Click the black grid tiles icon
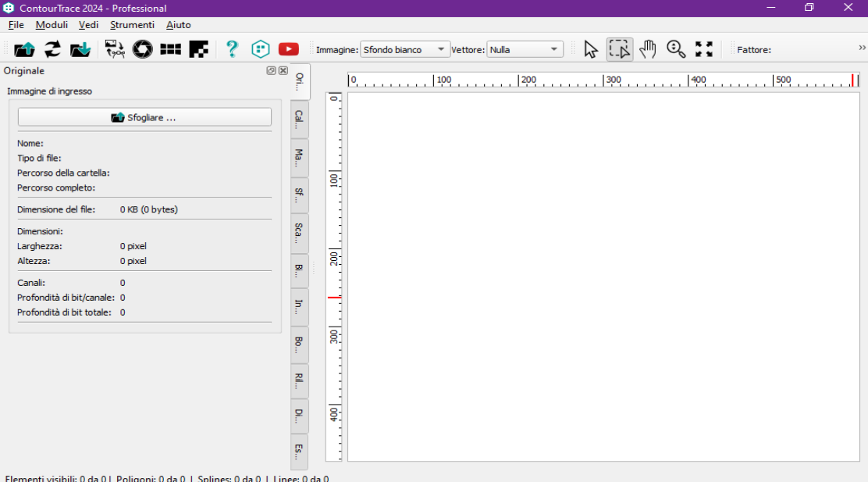The height and width of the screenshot is (482, 868). pos(170,49)
